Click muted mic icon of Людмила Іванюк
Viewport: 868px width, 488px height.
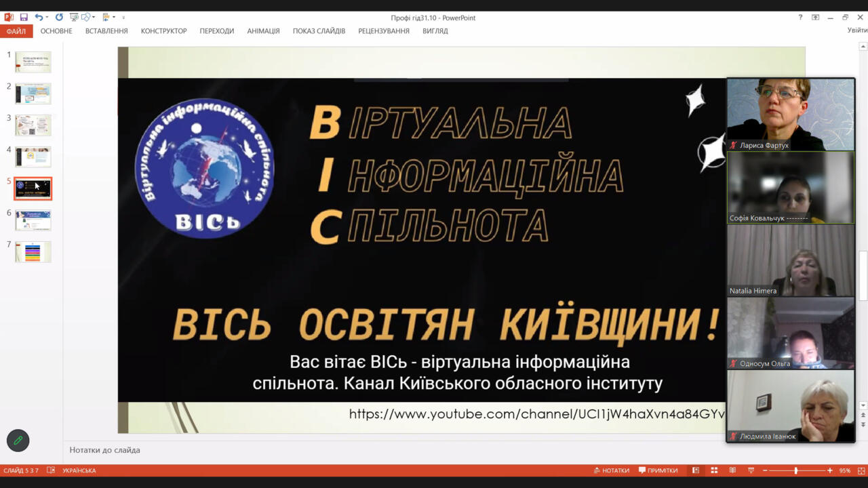pyautogui.click(x=733, y=436)
